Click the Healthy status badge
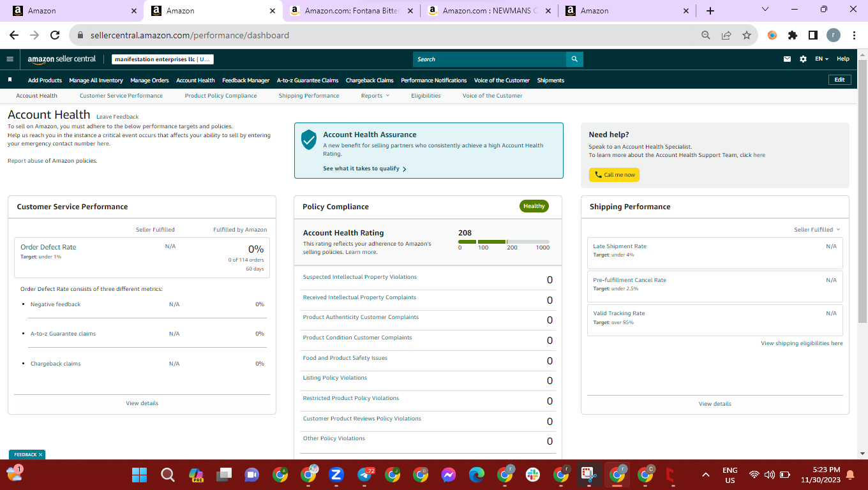The image size is (868, 490). tap(534, 206)
